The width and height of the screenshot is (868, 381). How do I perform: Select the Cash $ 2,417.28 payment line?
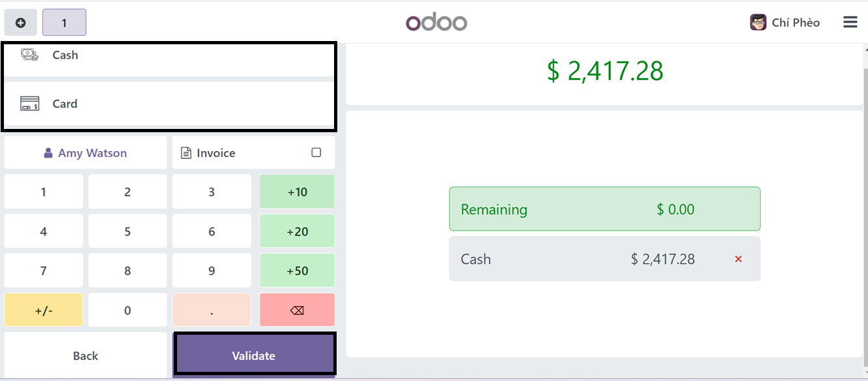point(604,259)
